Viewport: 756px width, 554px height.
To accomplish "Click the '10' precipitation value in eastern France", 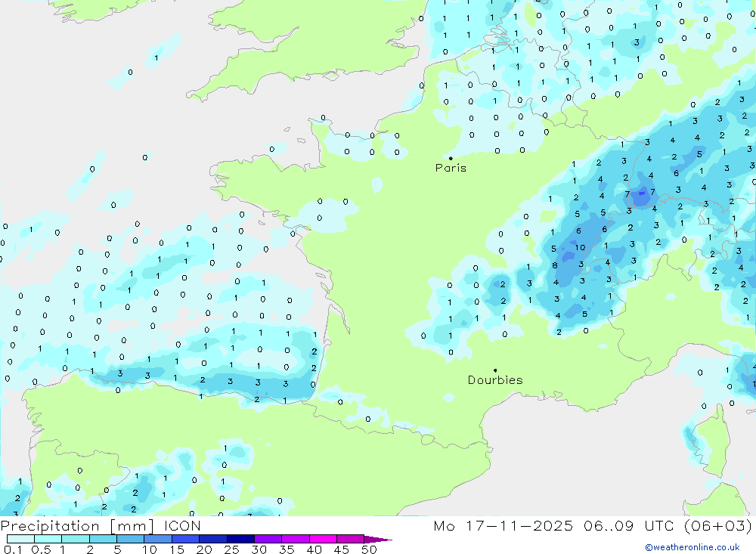I will click(580, 247).
